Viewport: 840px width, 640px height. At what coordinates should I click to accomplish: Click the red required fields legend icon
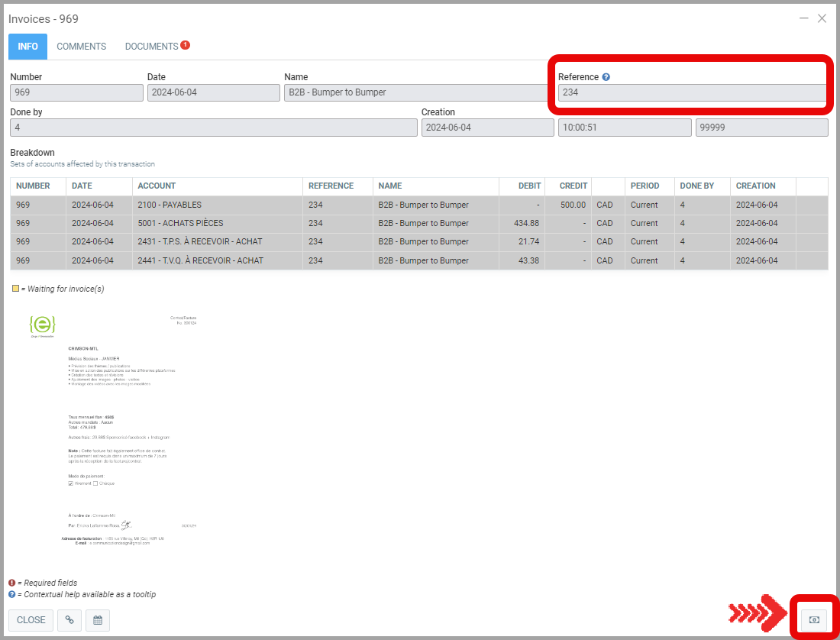12,583
